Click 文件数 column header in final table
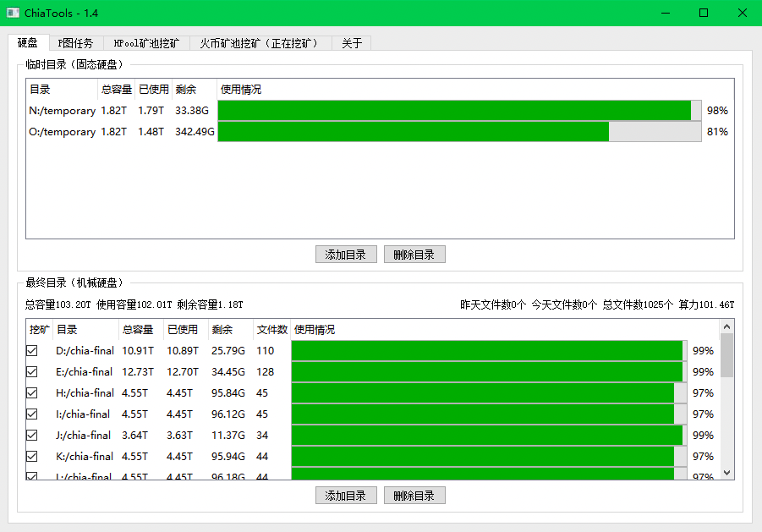 pos(272,329)
